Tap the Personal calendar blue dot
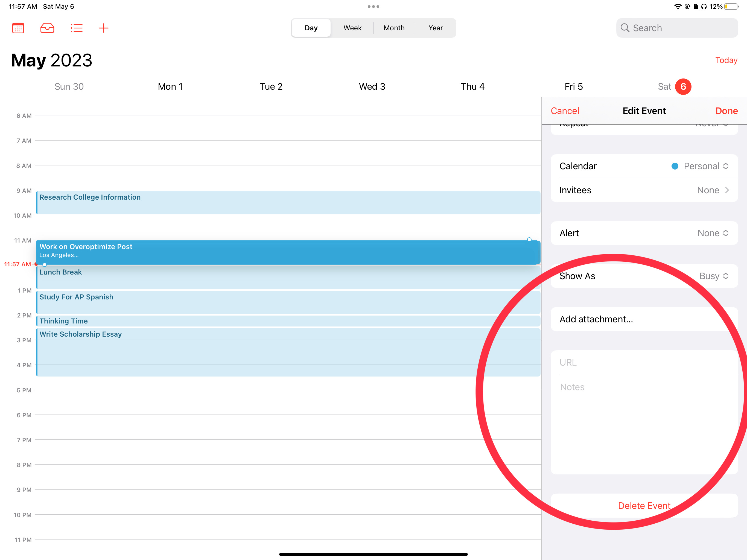 point(675,166)
